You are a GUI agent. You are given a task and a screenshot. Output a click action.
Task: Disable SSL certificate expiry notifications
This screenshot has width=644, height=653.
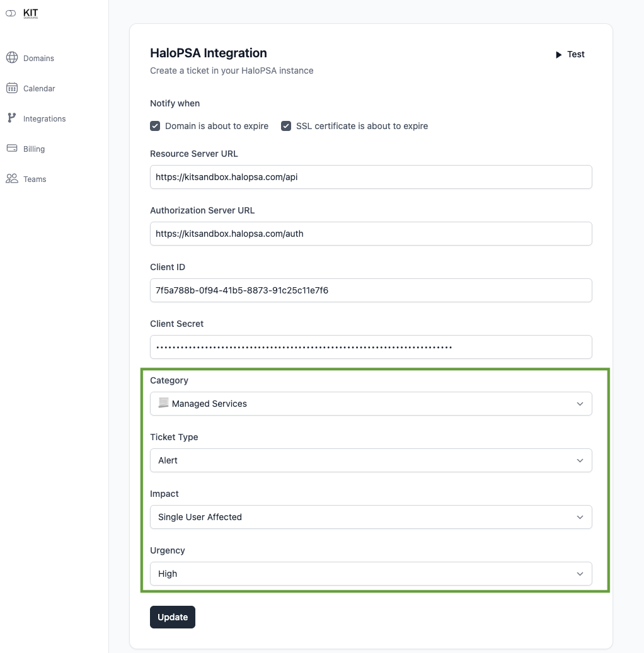tap(286, 125)
